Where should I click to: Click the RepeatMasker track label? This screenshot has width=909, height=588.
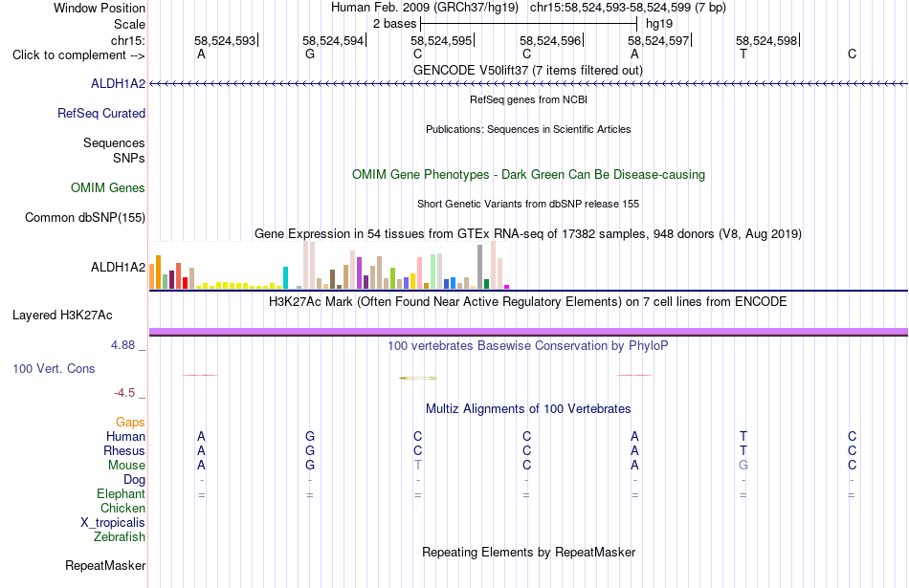(105, 566)
